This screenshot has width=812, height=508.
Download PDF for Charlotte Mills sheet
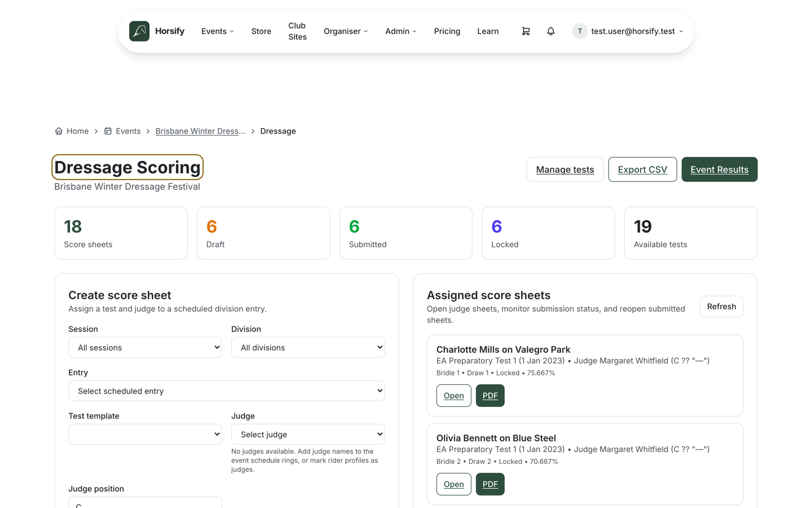(490, 396)
